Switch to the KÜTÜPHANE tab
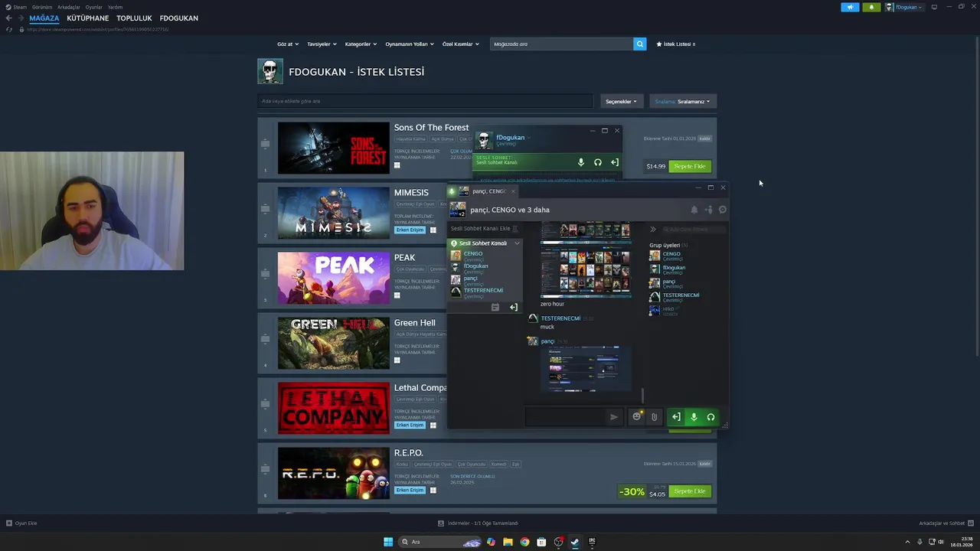The height and width of the screenshot is (551, 980). click(x=87, y=18)
